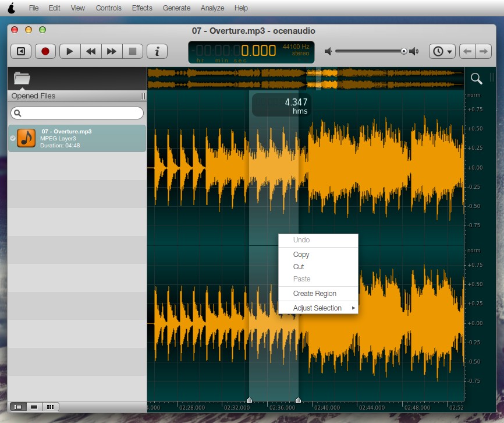Play the Overture track
This screenshot has width=504, height=423.
[69, 51]
